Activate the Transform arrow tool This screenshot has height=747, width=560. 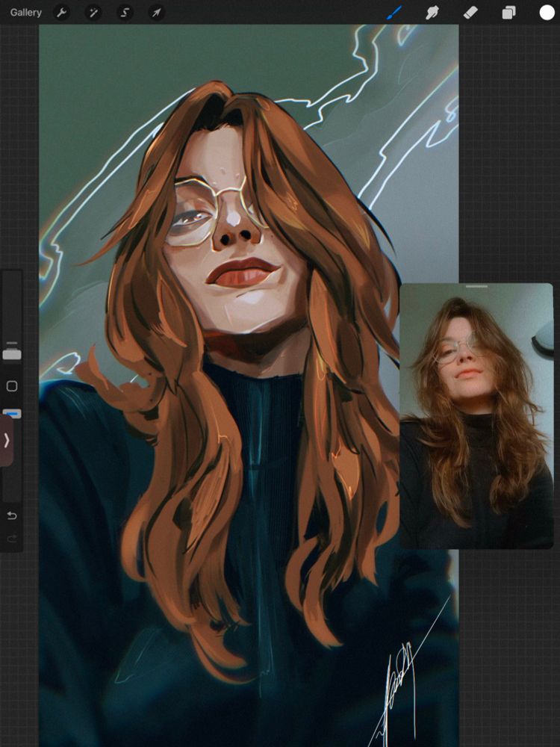(156, 13)
